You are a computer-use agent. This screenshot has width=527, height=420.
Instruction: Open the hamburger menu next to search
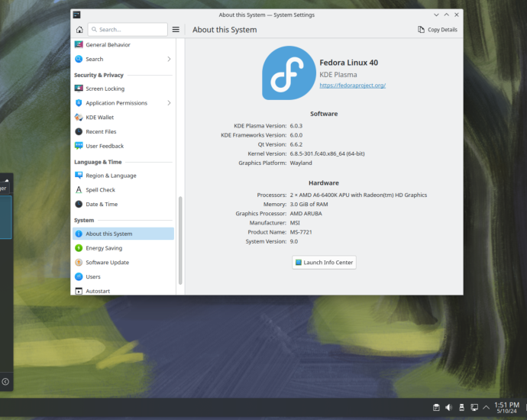point(176,30)
